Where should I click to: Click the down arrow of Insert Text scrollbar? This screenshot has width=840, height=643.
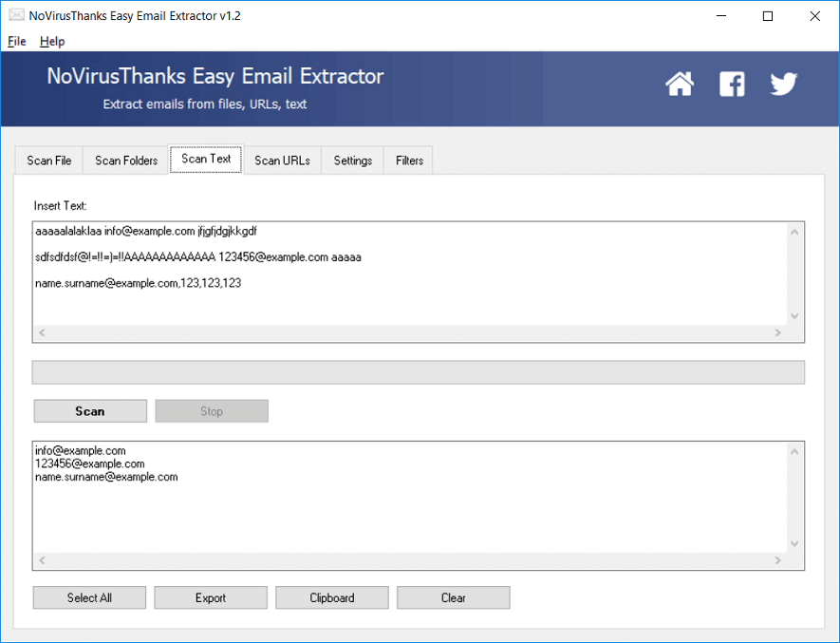[x=794, y=316]
